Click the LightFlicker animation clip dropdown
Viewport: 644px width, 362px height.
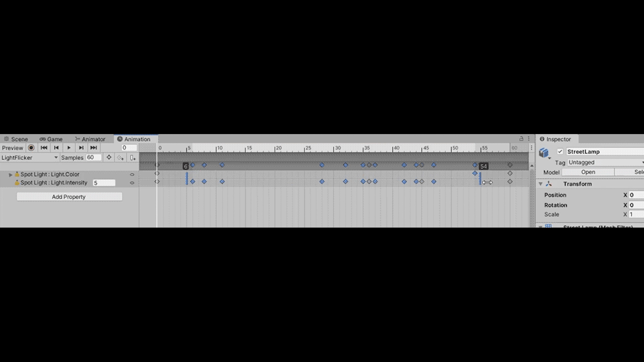coord(29,157)
